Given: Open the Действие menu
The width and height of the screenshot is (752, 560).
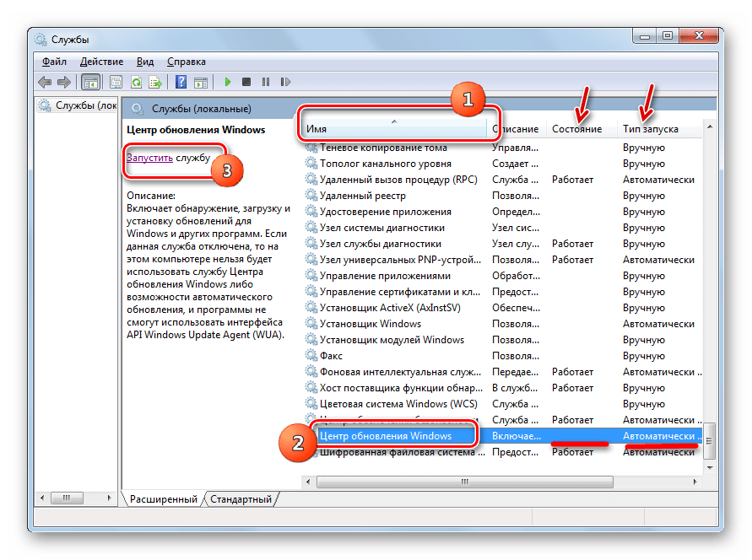Looking at the screenshot, I should (x=101, y=62).
